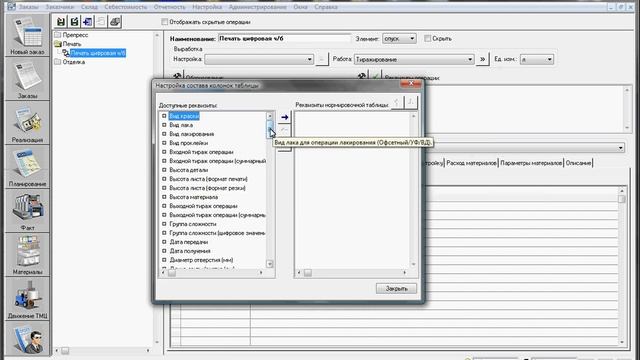Click the application icon in the menu bar

coord(11,7)
